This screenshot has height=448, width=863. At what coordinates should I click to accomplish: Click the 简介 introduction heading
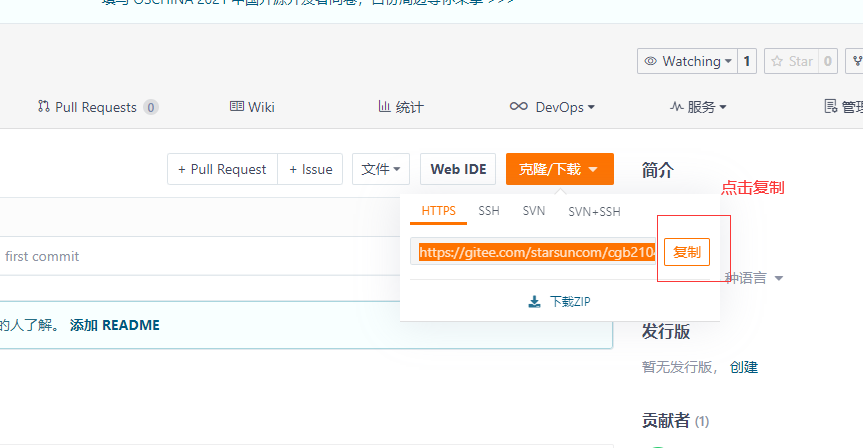click(x=657, y=170)
